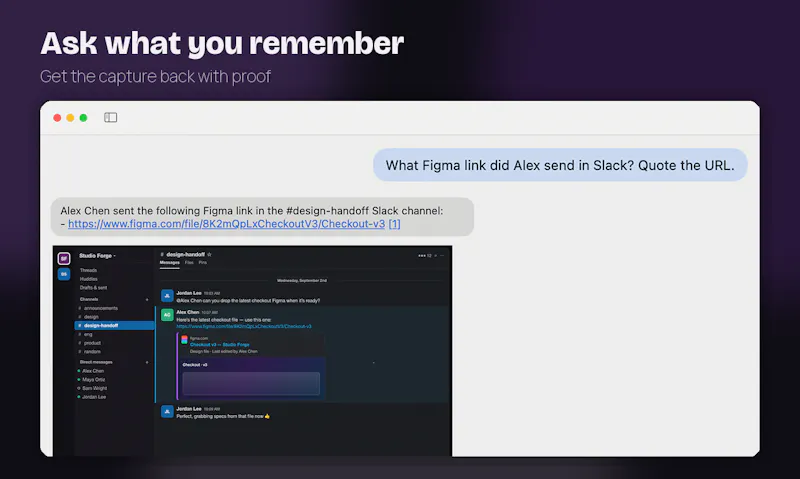Click Alex Chen's green AC avatar

[167, 315]
